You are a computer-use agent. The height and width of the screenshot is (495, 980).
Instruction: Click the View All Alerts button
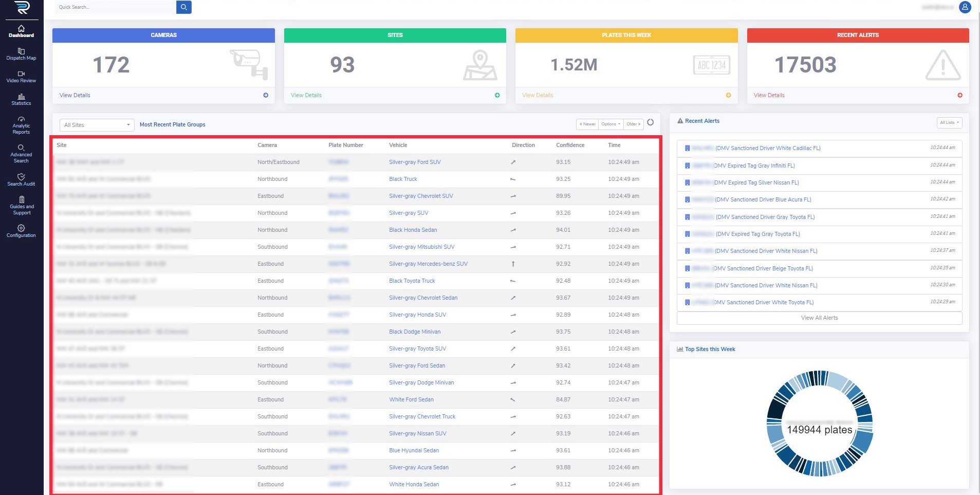point(819,318)
